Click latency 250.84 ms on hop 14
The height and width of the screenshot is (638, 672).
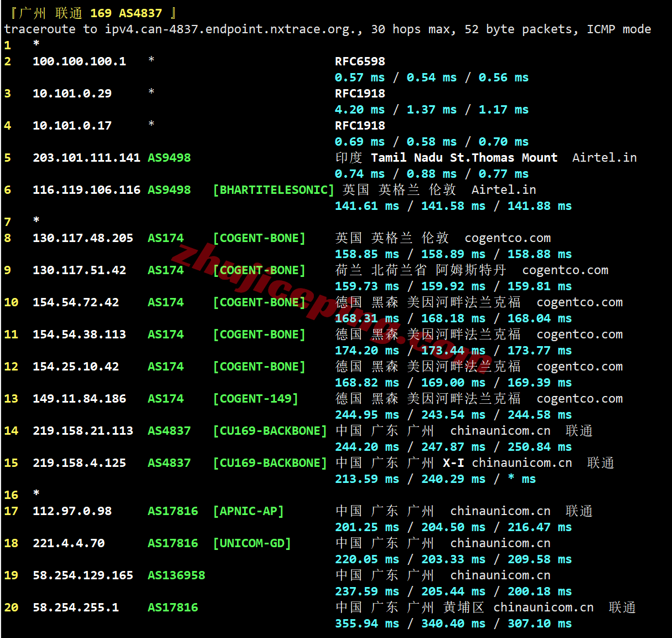click(540, 447)
